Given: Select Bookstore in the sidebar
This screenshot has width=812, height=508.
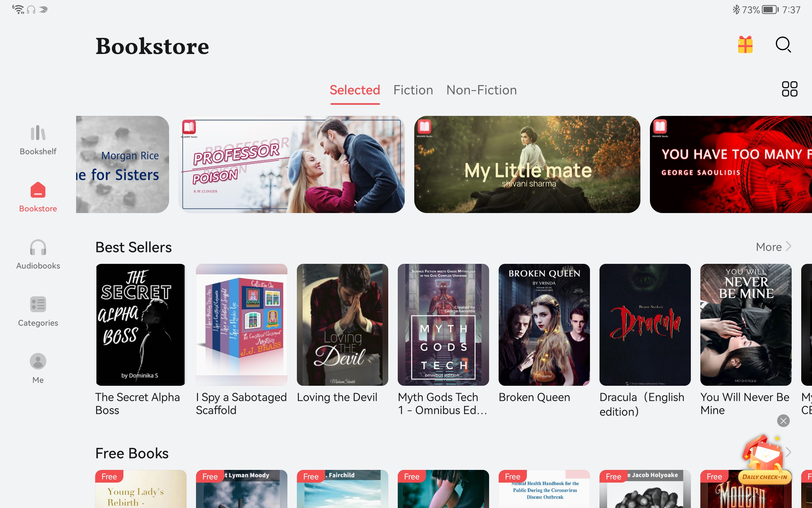Looking at the screenshot, I should pyautogui.click(x=38, y=197).
